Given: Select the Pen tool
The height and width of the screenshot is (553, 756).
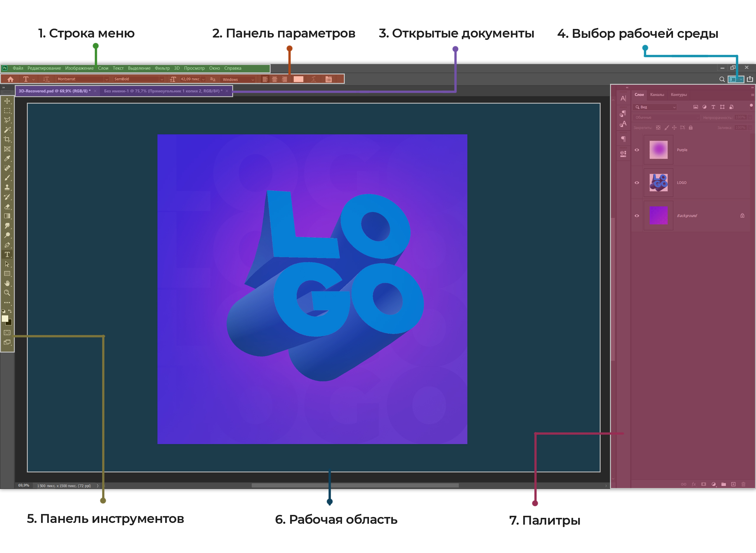Looking at the screenshot, I should (7, 245).
